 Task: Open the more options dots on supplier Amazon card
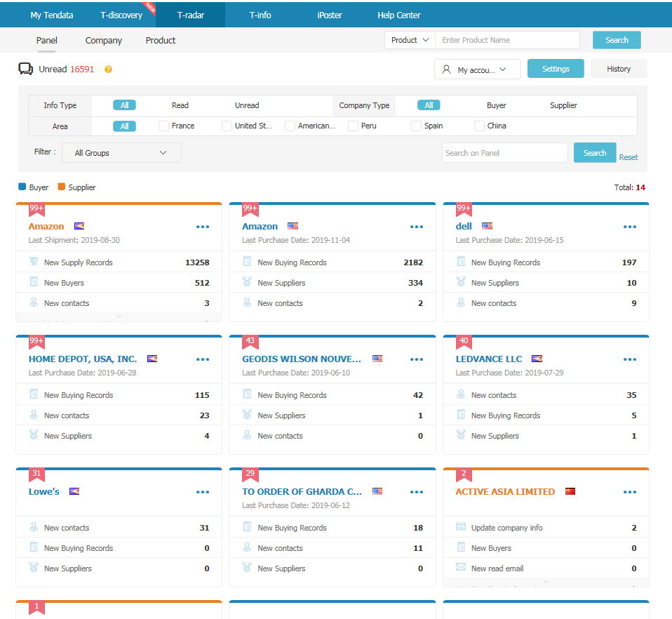pyautogui.click(x=203, y=227)
